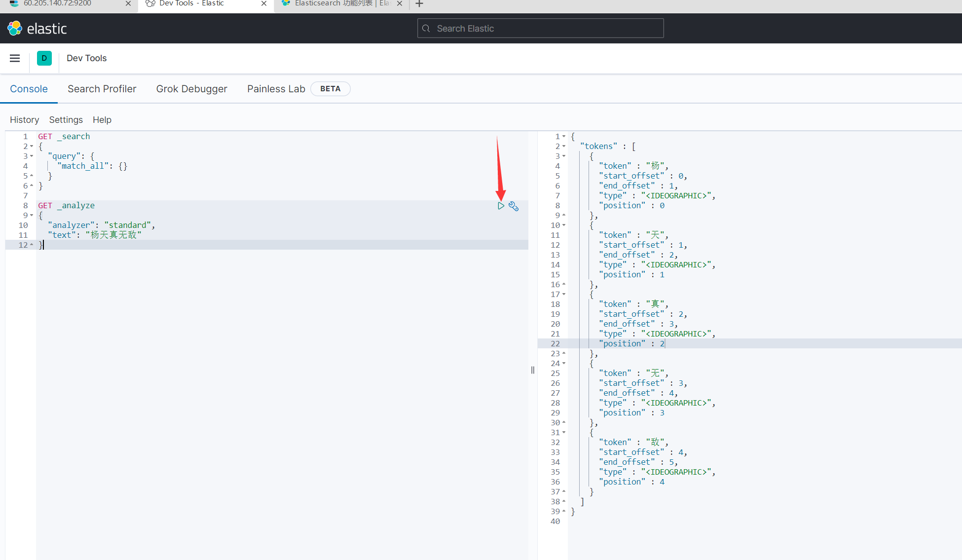Open console Settings

click(x=66, y=120)
